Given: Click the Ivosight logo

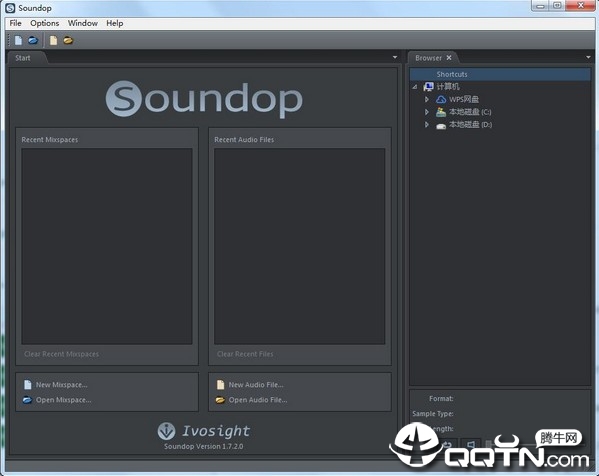Looking at the screenshot, I should [x=204, y=431].
